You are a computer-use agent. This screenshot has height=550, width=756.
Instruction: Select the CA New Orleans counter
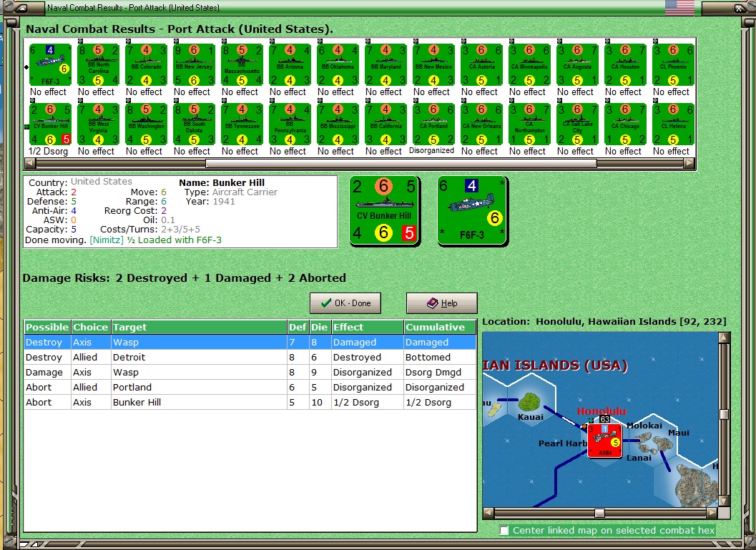coord(481,125)
